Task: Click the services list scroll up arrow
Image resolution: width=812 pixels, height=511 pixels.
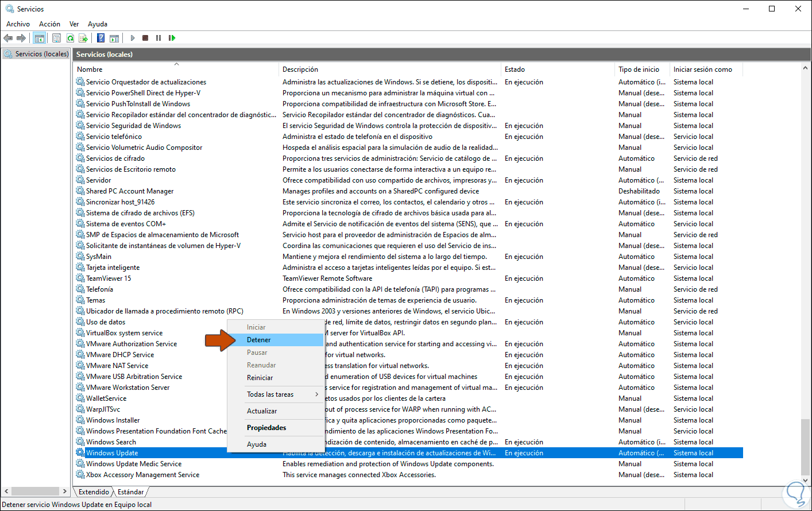Action: pyautogui.click(x=805, y=68)
